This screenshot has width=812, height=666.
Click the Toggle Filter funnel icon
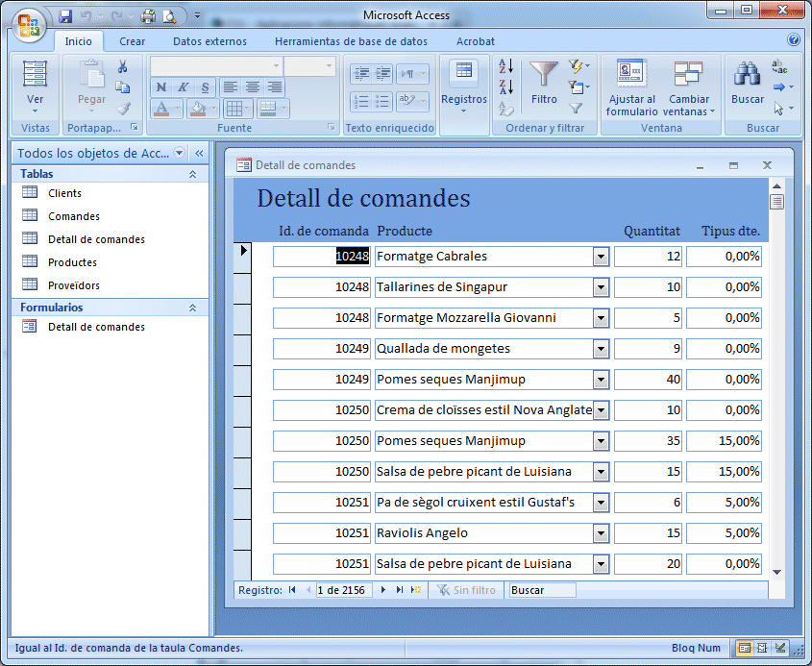click(x=576, y=109)
